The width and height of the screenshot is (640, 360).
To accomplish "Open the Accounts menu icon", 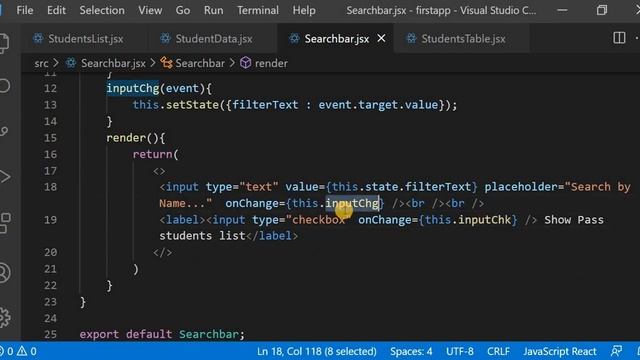I will pos(5,273).
